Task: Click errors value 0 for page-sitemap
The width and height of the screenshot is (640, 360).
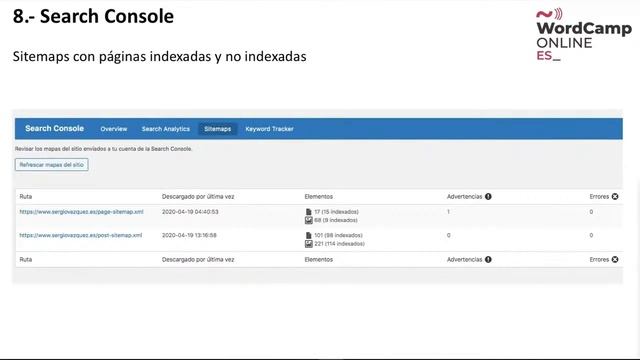Action: point(591,212)
